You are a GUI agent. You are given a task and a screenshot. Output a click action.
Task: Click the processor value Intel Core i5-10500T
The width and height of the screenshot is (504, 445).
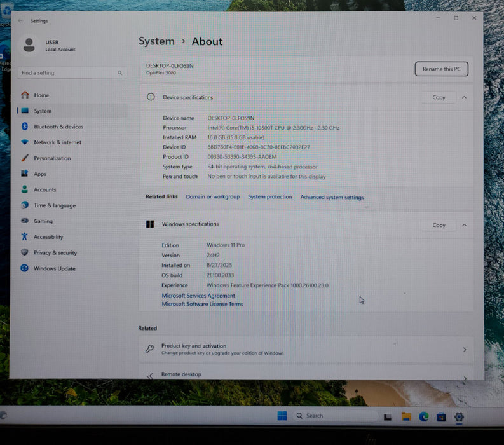point(273,128)
